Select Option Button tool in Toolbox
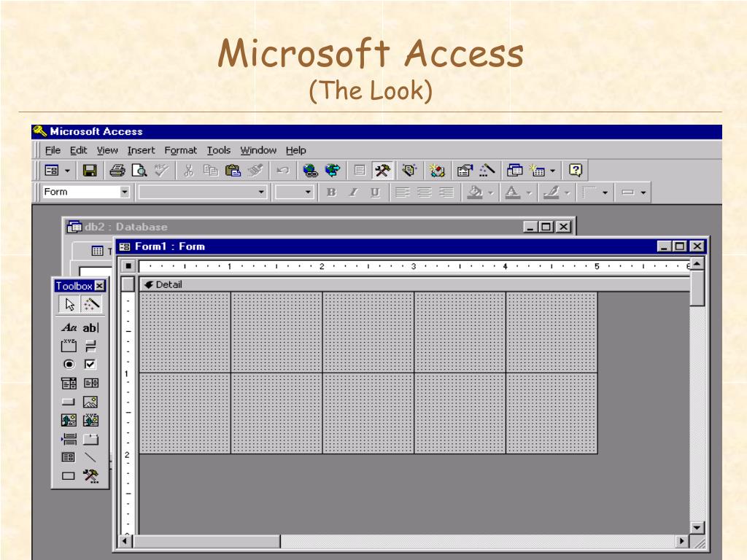 tap(69, 365)
